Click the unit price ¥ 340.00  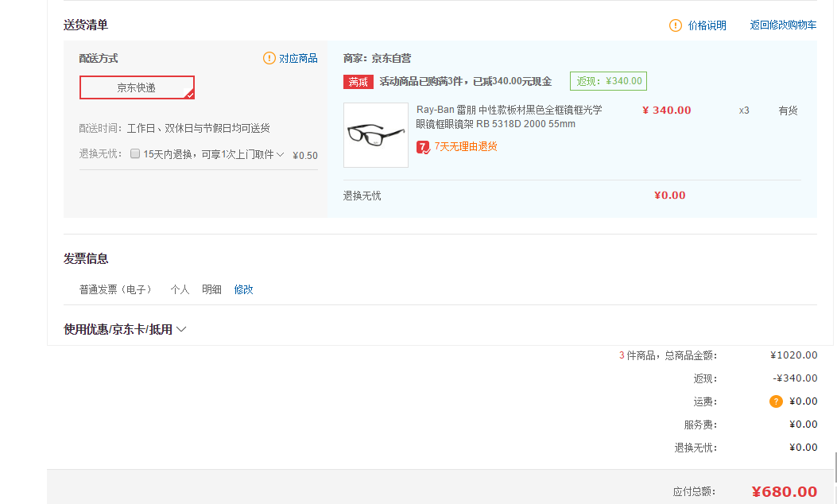click(x=666, y=110)
